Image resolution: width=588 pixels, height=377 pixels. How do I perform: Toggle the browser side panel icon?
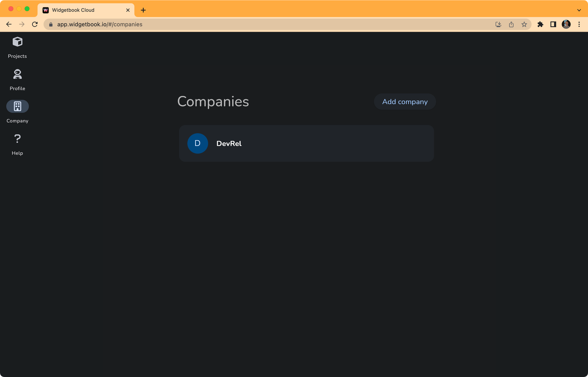tap(553, 24)
